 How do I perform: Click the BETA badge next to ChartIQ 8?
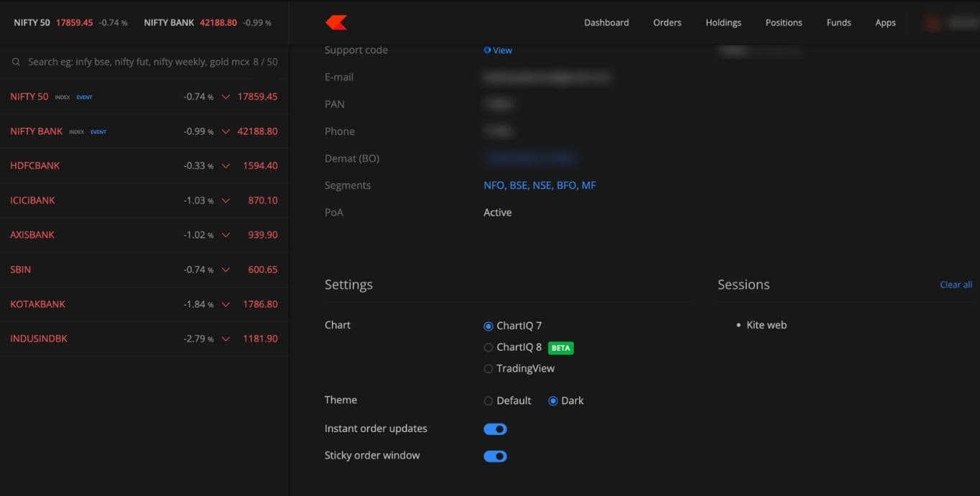(x=560, y=348)
